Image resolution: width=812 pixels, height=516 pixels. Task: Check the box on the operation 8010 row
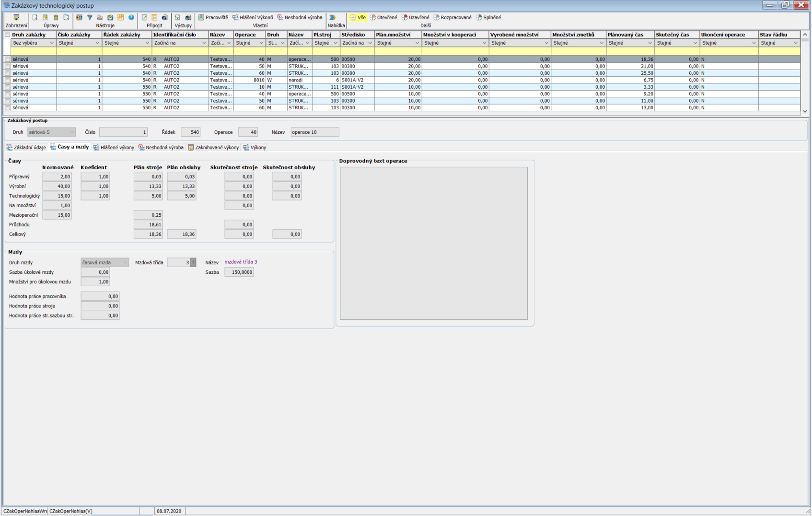tap(7, 80)
